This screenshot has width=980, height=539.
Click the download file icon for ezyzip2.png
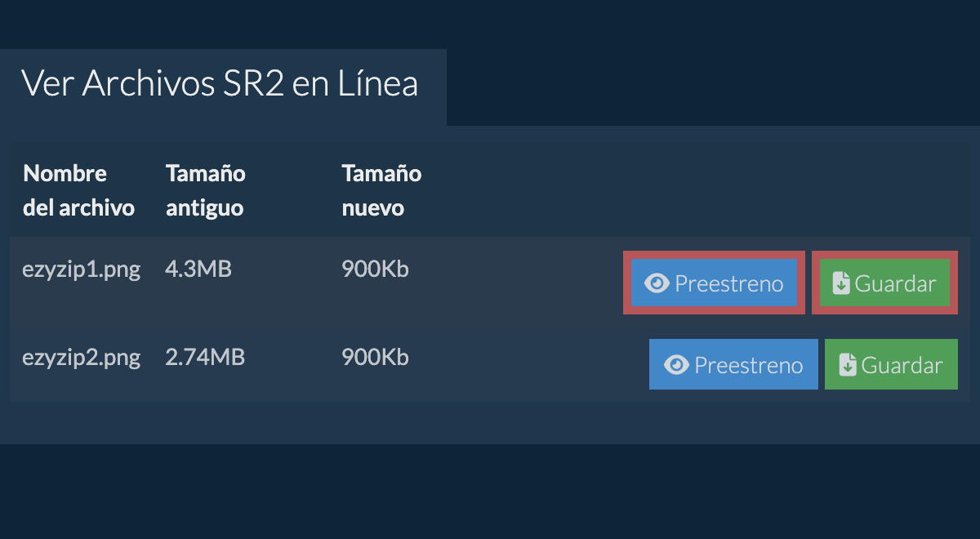(x=848, y=365)
